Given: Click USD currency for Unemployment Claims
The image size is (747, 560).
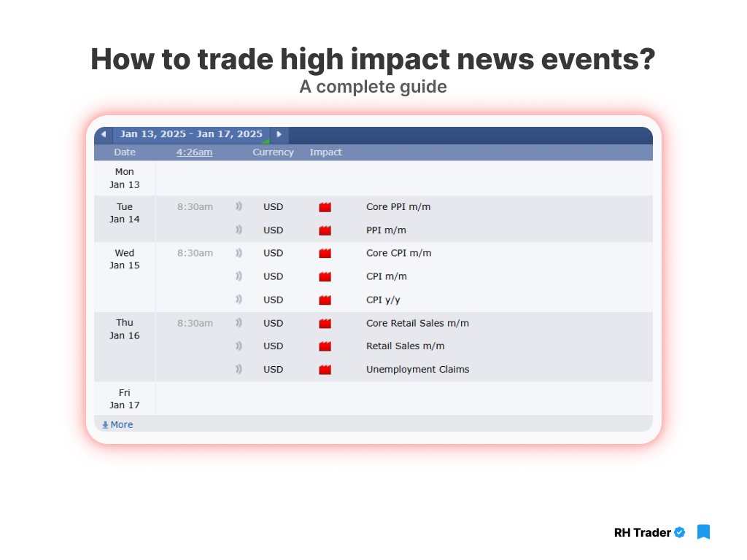Looking at the screenshot, I should [273, 369].
